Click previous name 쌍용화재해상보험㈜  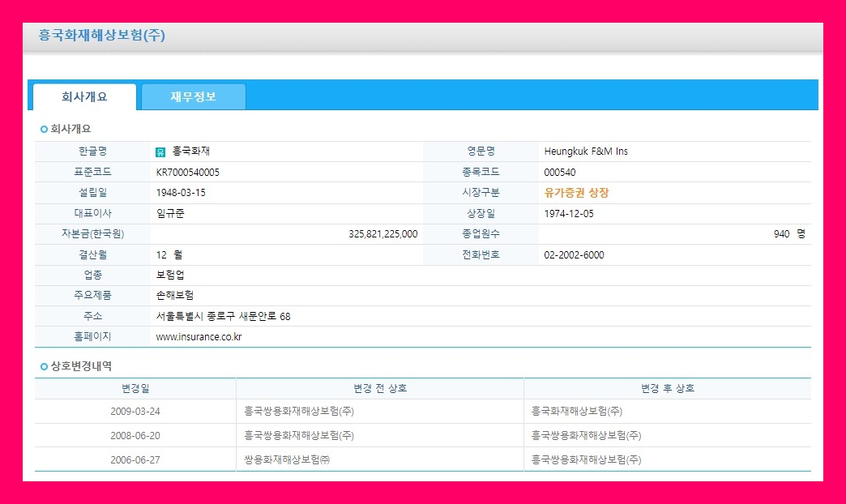click(x=287, y=459)
